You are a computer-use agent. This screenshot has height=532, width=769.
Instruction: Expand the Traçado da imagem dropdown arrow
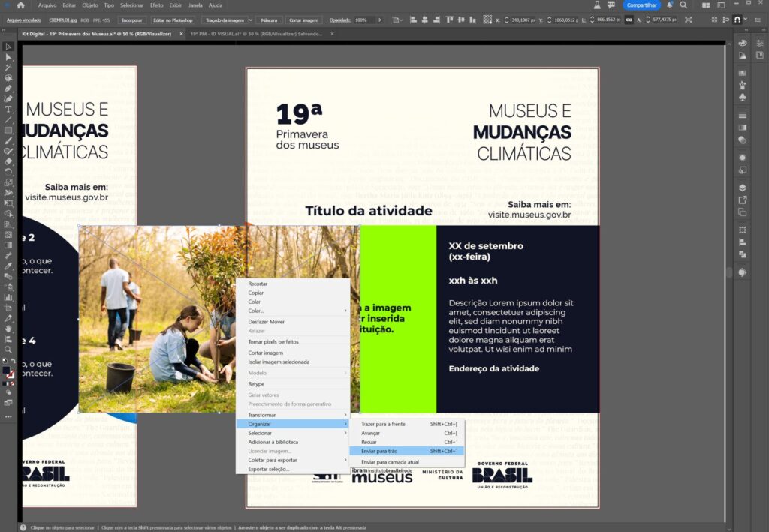pos(249,20)
